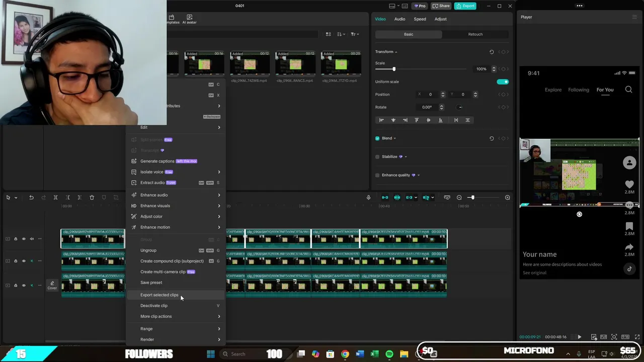
Task: Click the search icon in TikTok preview
Action: tap(628, 89)
